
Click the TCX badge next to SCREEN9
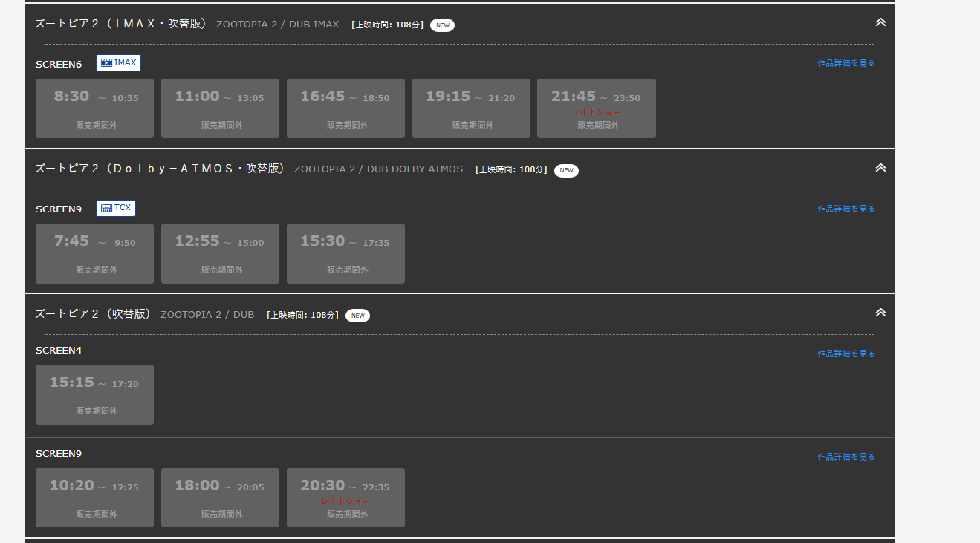pyautogui.click(x=116, y=208)
